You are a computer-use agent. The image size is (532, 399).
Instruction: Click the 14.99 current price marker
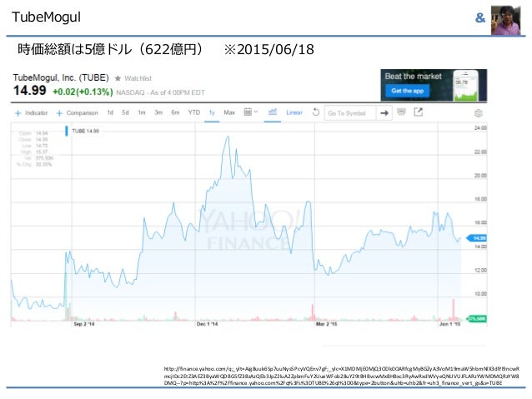477,238
